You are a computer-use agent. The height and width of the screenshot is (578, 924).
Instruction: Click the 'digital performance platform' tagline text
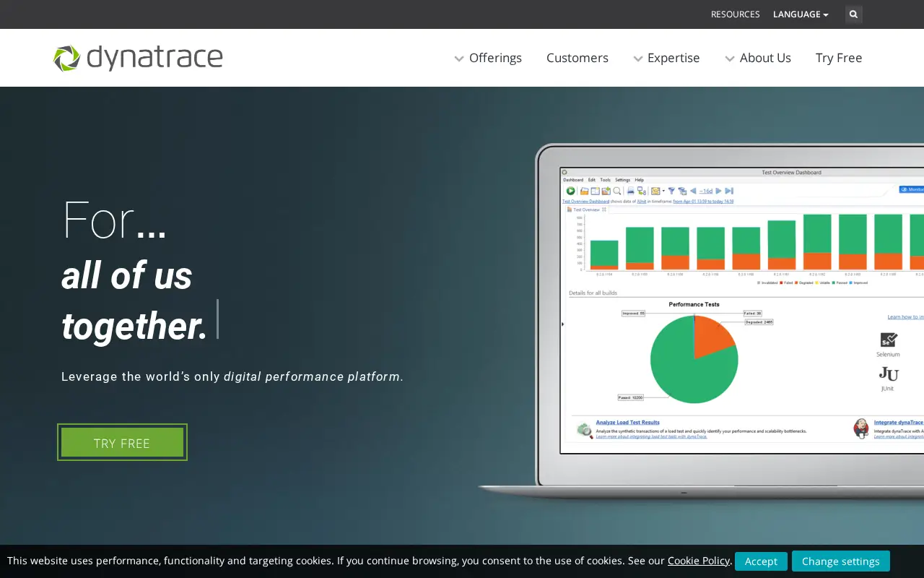click(x=312, y=376)
